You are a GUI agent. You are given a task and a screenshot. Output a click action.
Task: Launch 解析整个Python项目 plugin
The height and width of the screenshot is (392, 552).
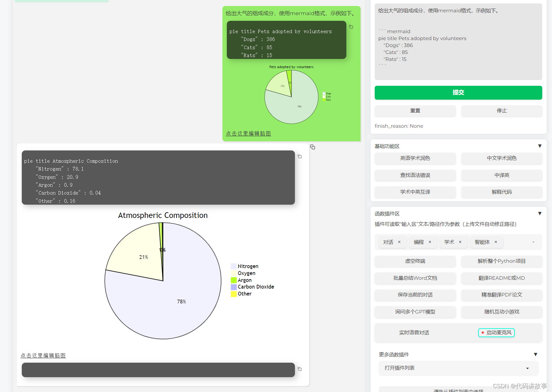point(502,261)
